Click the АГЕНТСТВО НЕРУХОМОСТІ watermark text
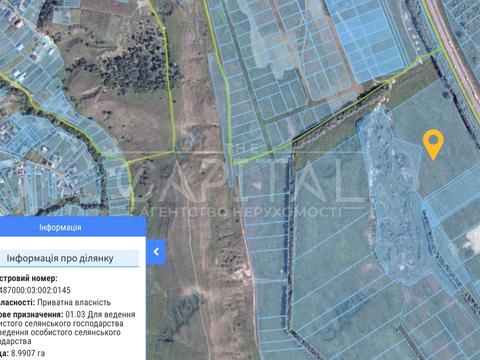 [x=241, y=212]
